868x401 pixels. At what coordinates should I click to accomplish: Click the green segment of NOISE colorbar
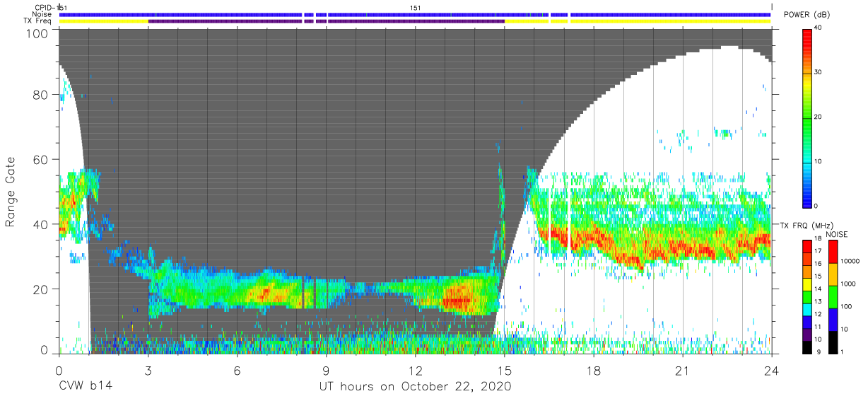833,296
